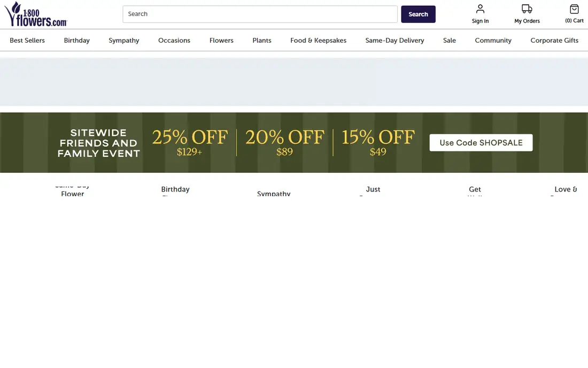This screenshot has width=588, height=368.
Task: Select the Just category link
Action: [373, 190]
